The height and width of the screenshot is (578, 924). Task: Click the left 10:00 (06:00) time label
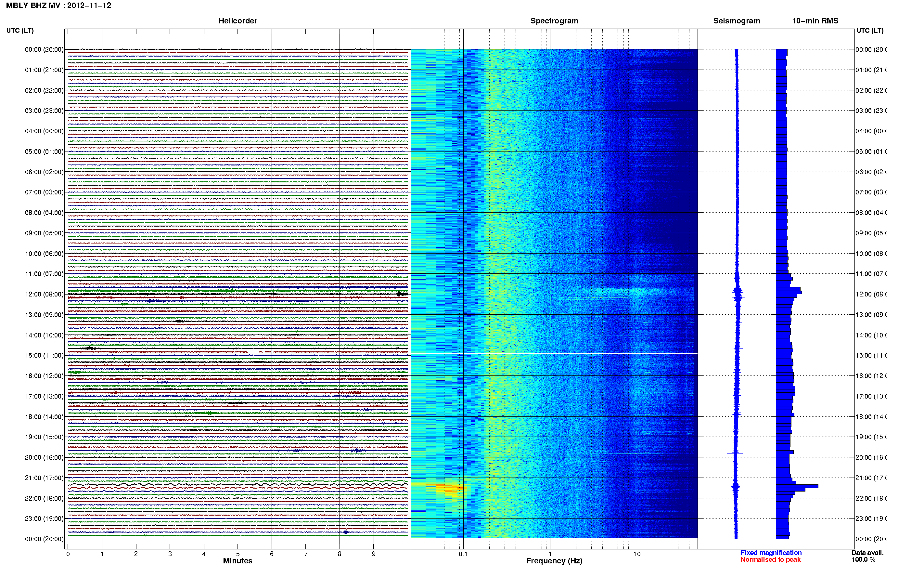[44, 254]
